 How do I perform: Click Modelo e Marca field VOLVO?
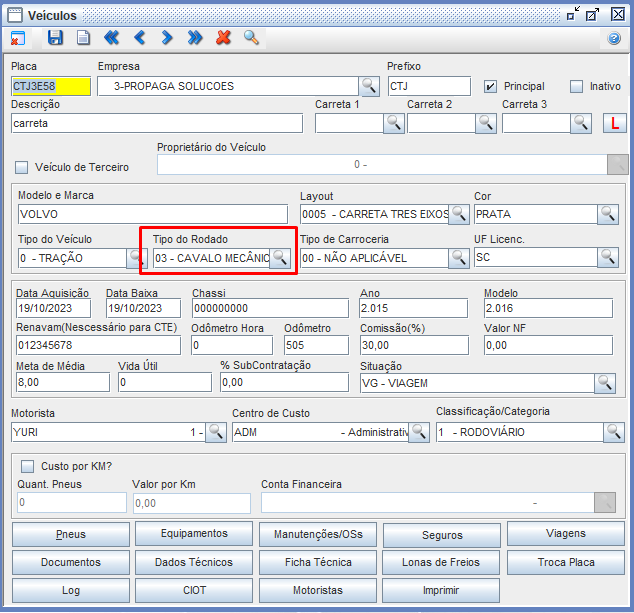pos(153,214)
